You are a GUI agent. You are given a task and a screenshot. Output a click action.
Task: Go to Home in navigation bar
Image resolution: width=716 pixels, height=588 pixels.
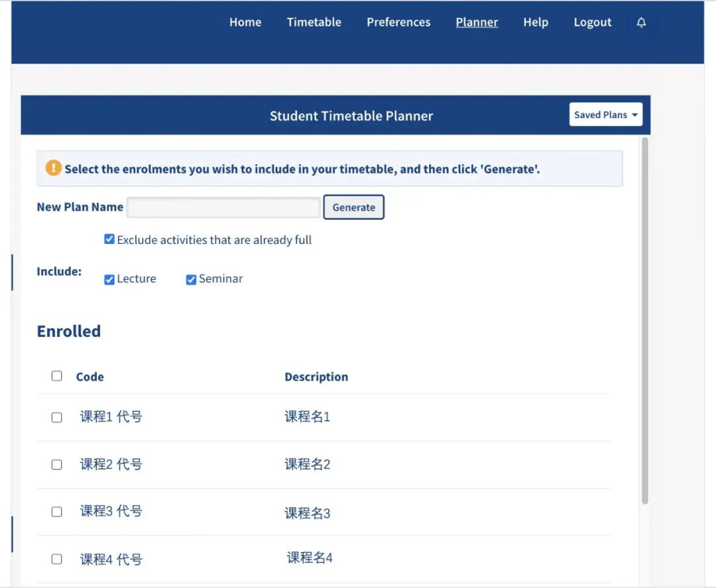coord(245,22)
